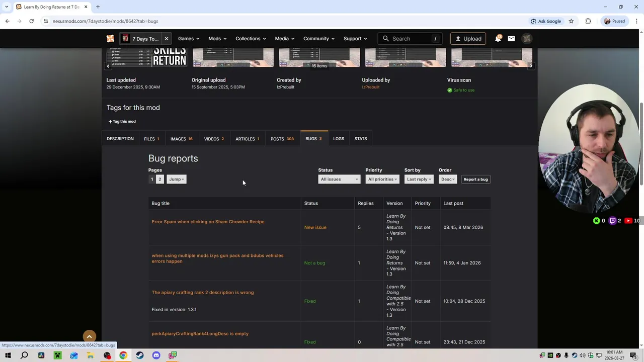
Task: Click the browser address bar URL
Action: 105,21
